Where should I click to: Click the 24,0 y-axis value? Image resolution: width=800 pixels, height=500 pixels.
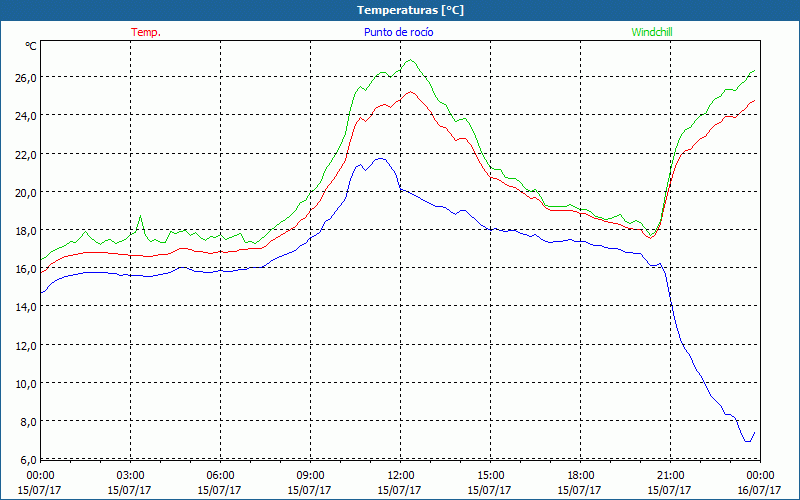coord(27,116)
